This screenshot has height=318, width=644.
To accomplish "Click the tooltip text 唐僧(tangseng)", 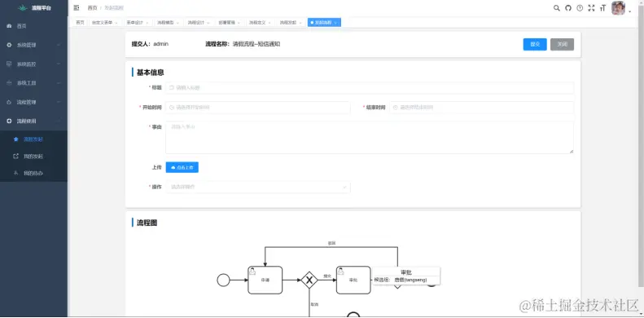I will (x=410, y=280).
